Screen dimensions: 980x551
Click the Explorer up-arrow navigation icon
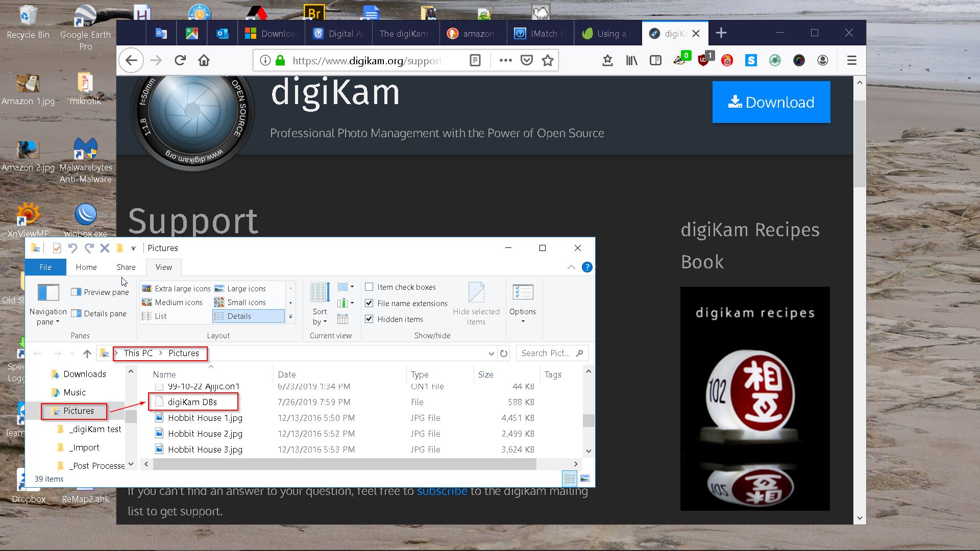87,354
